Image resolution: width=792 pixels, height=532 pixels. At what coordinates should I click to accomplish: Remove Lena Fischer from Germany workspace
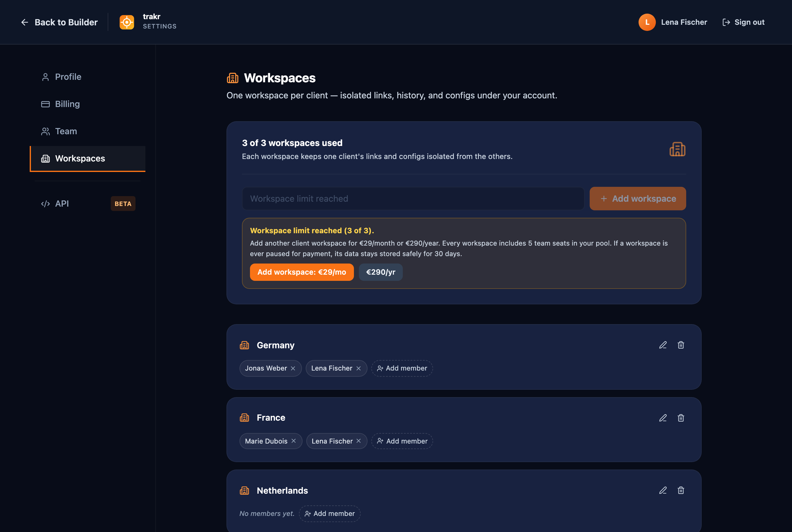click(358, 368)
